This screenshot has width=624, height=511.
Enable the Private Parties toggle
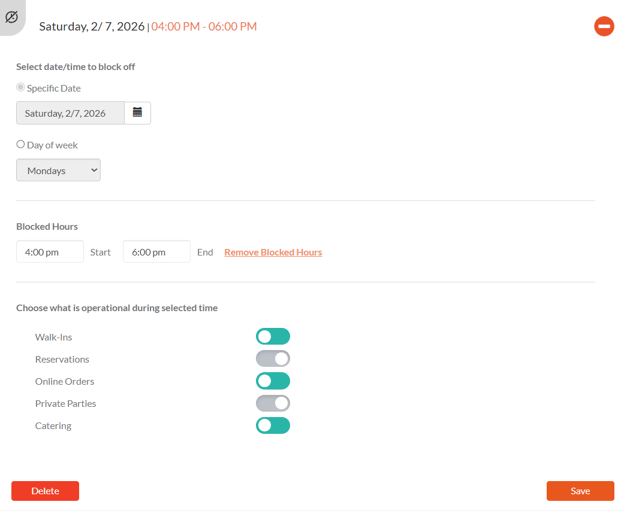[273, 403]
